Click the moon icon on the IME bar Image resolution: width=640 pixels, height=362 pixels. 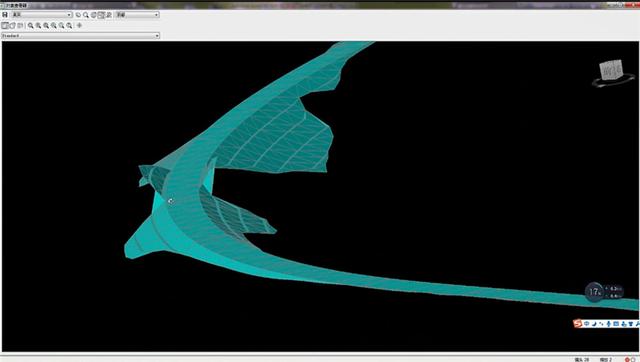(594, 324)
